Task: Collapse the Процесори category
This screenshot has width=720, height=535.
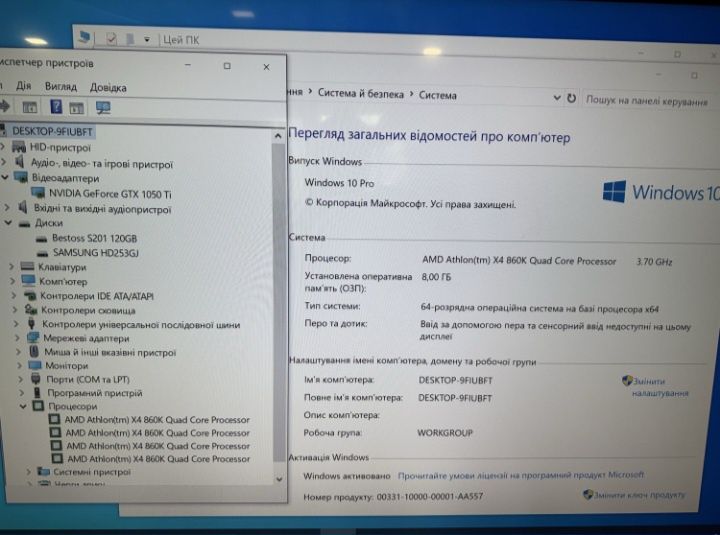Action: point(23,406)
